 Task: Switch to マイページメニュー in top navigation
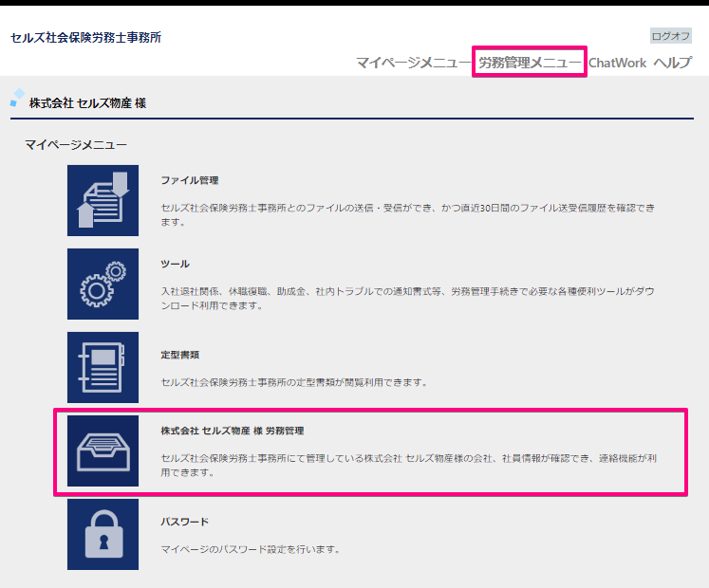(413, 63)
